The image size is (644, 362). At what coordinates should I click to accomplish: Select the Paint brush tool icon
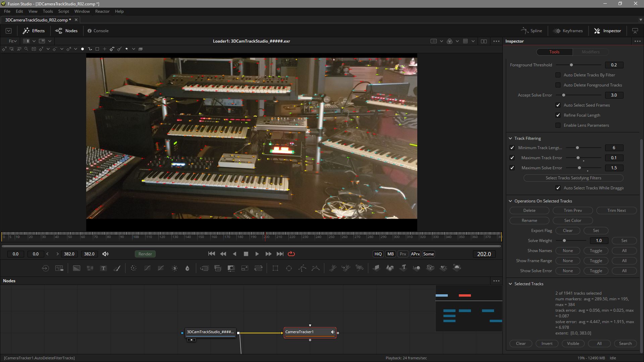117,268
